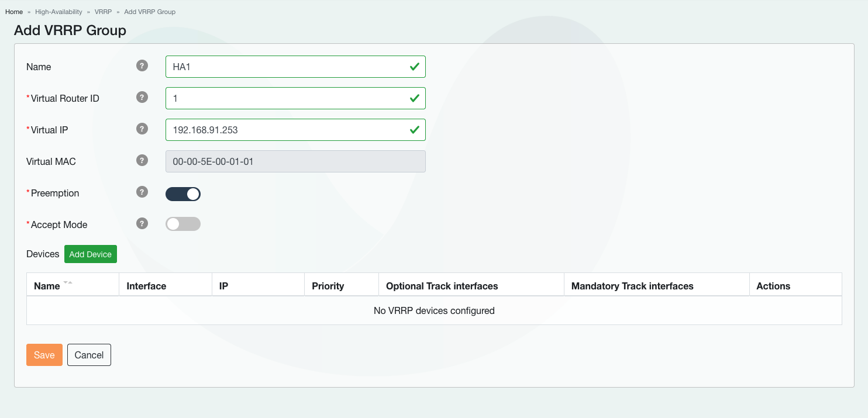Save the VRRP group

tap(44, 355)
